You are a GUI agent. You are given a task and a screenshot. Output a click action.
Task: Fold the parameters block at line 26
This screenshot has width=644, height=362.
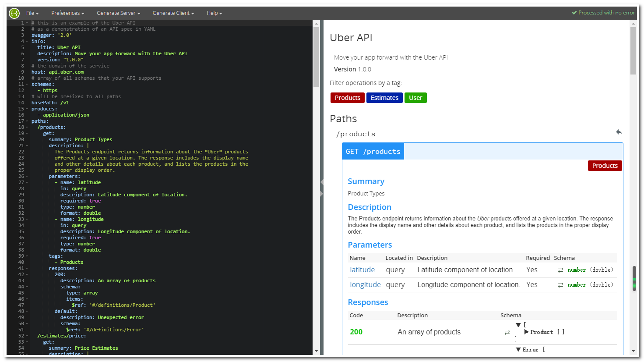tap(27, 176)
